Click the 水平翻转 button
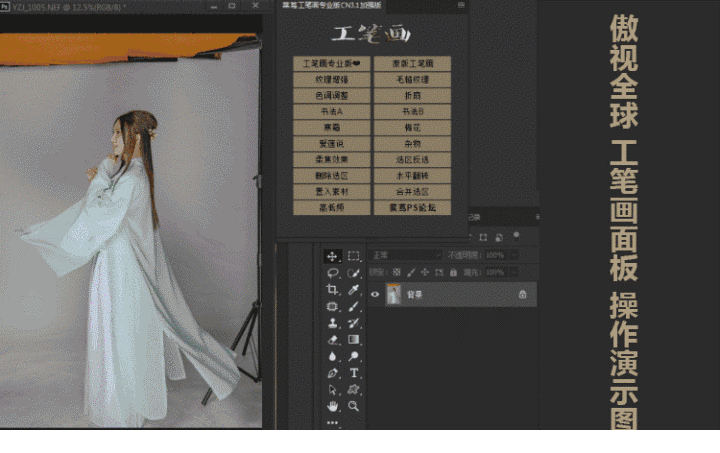This screenshot has width=720, height=453. coord(412,176)
